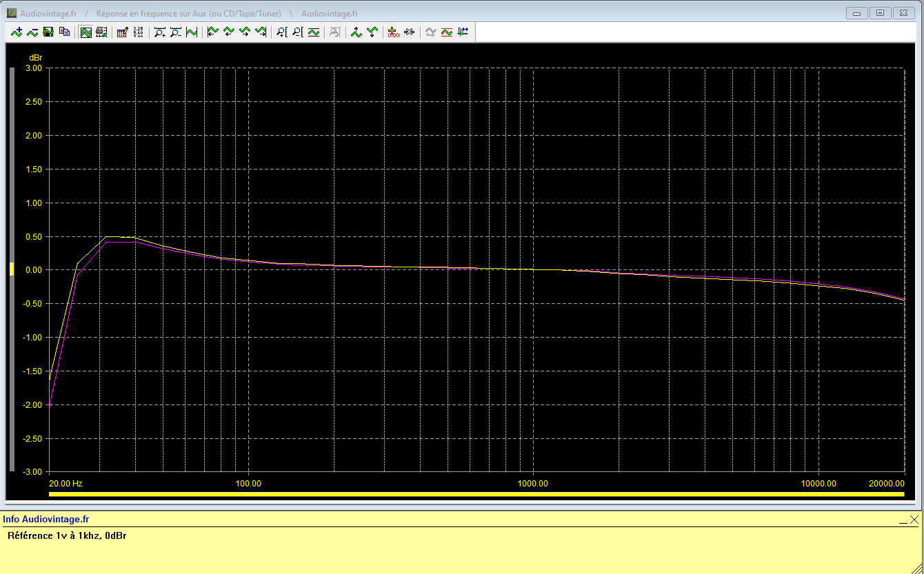Select the Audiovintage.fr breadcrumb title tab
924x574 pixels.
click(48, 14)
